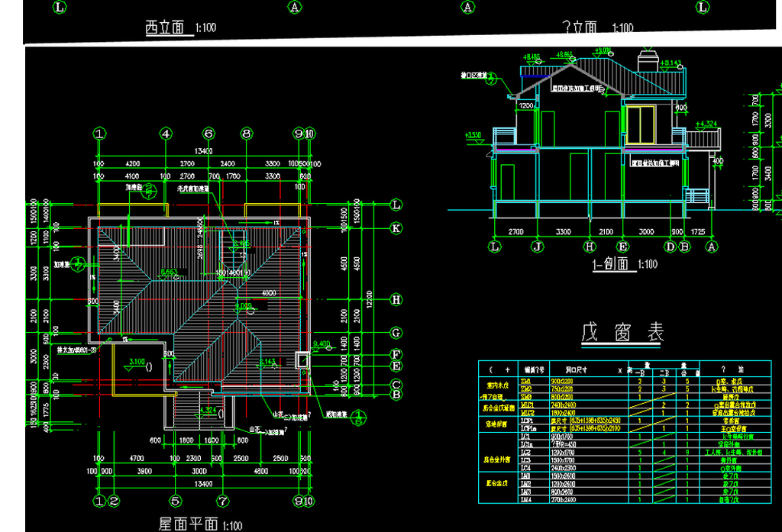The image size is (782, 532).
Task: Click the 13400 dimension text above roof plan
Action: pos(204,151)
